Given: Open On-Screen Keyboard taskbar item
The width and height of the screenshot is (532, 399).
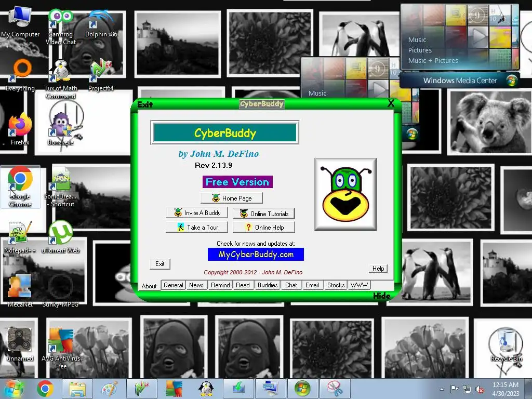Looking at the screenshot, I should 270,389.
